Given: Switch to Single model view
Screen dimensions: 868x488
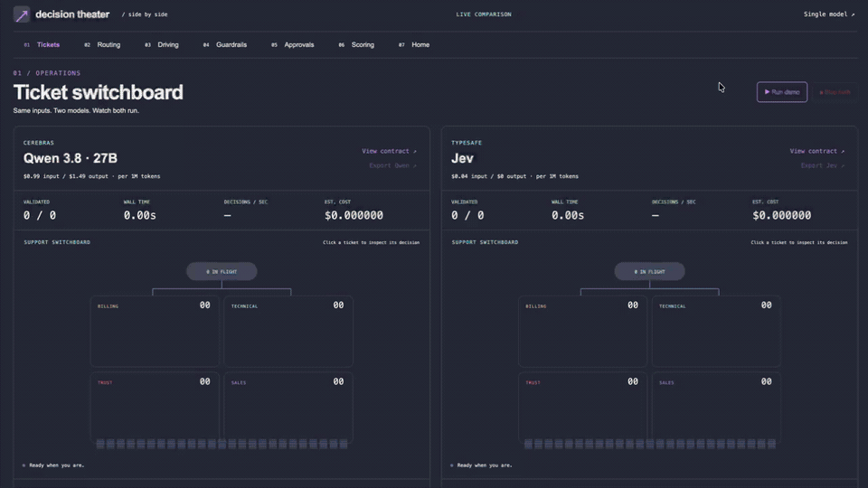Looking at the screenshot, I should click(x=829, y=14).
